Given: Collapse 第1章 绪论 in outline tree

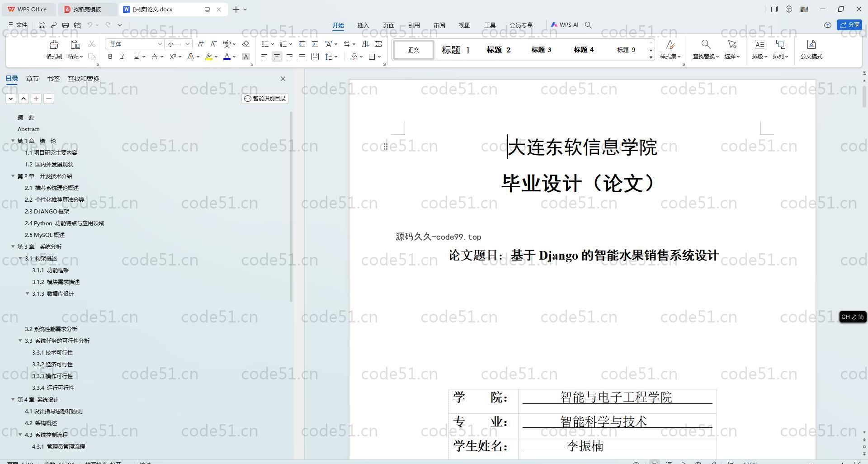Looking at the screenshot, I should pos(13,141).
